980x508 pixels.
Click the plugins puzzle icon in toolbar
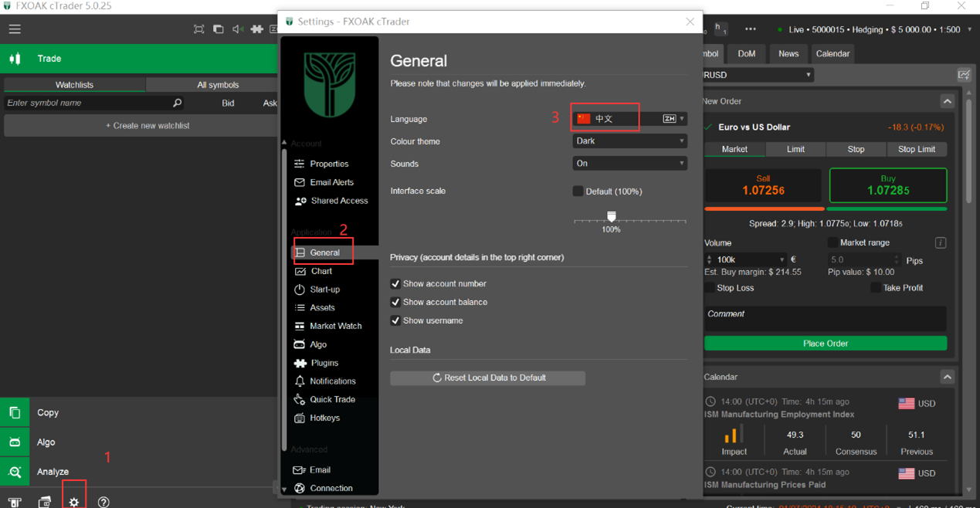click(256, 29)
